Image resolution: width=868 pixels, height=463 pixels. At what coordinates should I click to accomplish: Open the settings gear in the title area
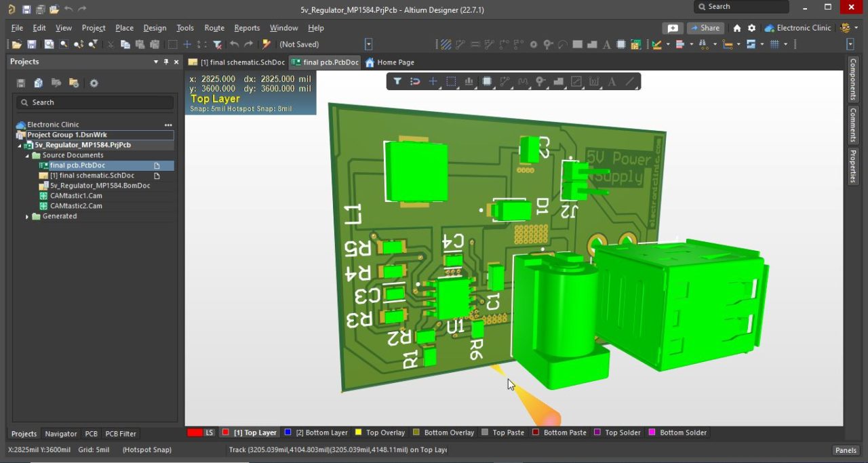(x=751, y=28)
